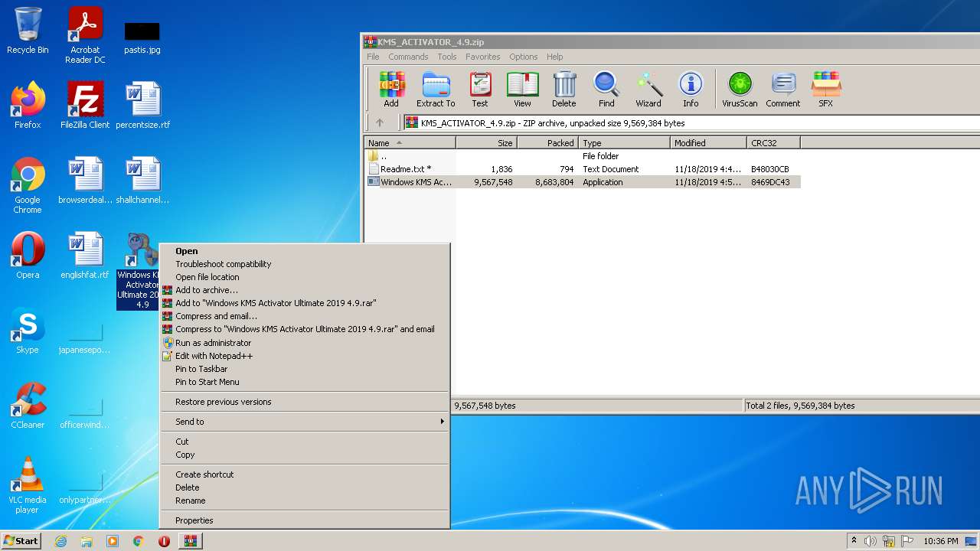Screen dimensions: 980x551
Task: Click the Comment toolbar icon
Action: point(783,90)
